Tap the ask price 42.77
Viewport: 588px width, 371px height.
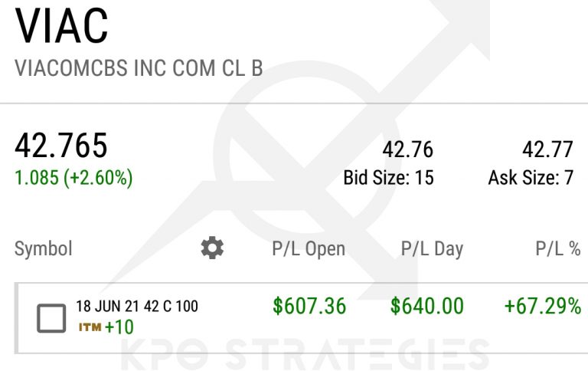(x=547, y=149)
